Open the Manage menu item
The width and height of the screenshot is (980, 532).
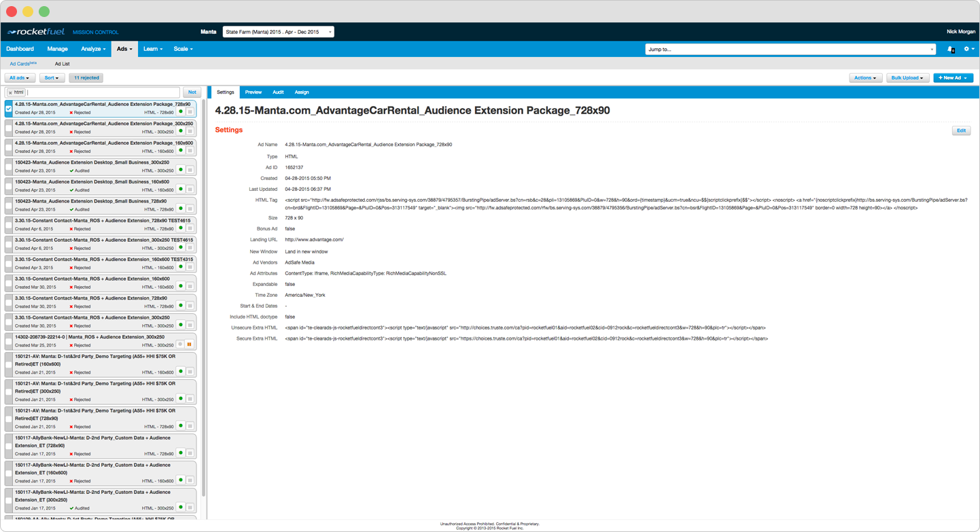pos(57,49)
